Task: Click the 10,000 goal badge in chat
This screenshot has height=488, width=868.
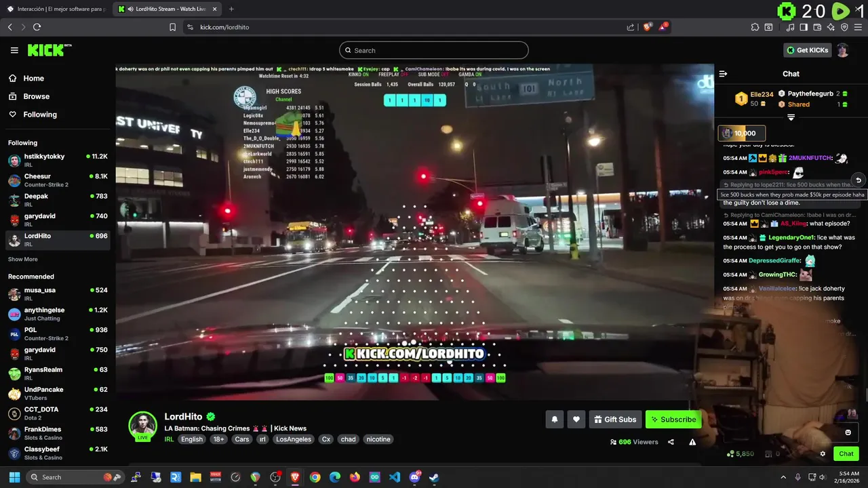Action: [742, 134]
